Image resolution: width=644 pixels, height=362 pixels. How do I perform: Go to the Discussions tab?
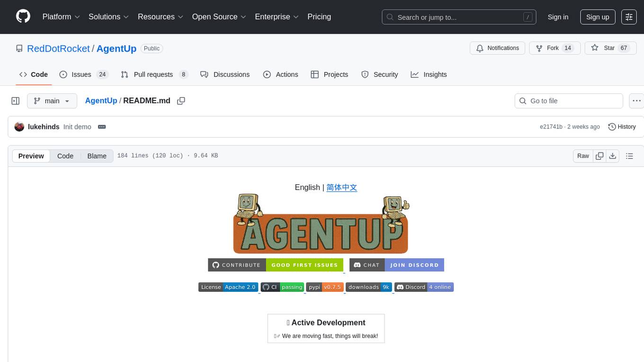click(225, 74)
